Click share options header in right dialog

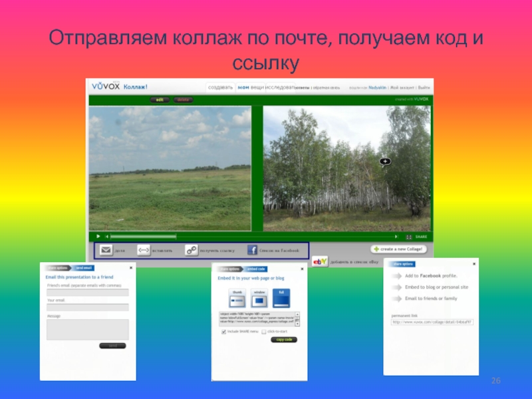point(403,264)
